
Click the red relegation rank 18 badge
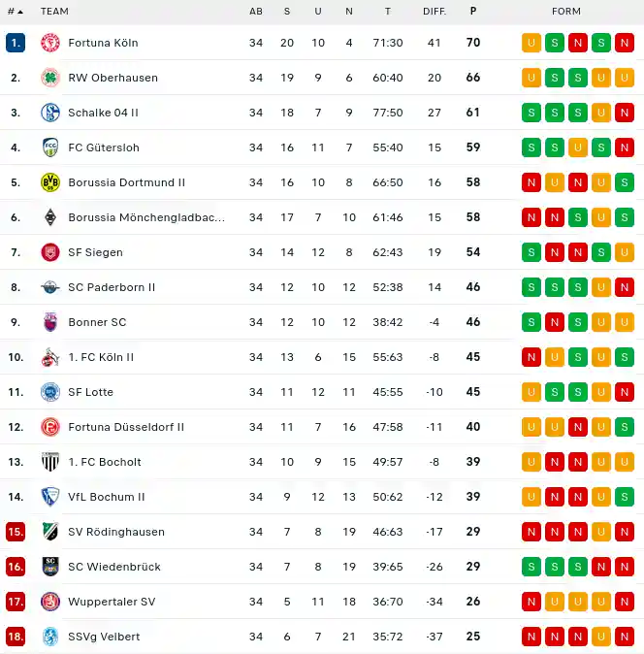click(16, 637)
